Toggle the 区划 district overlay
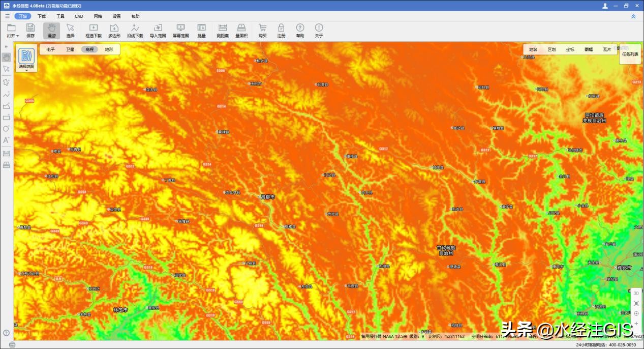Image resolution: width=644 pixels, height=349 pixels. (551, 49)
